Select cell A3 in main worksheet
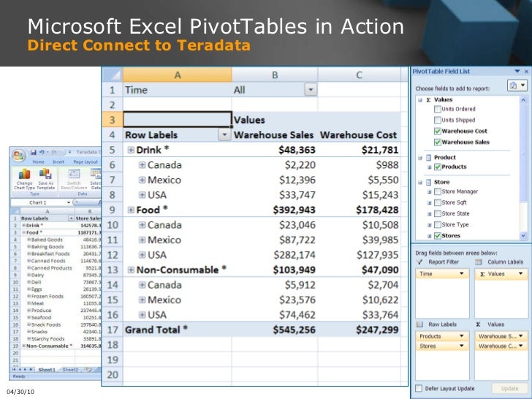Image resolution: width=532 pixels, height=399 pixels. 178,120
